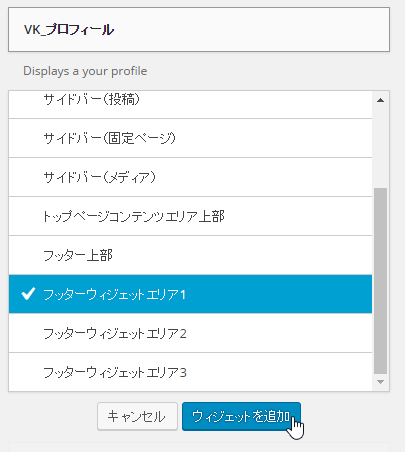The width and height of the screenshot is (405, 452).
Task: Select the checked フッターウィジェットエリア1 item
Action: click(190, 294)
